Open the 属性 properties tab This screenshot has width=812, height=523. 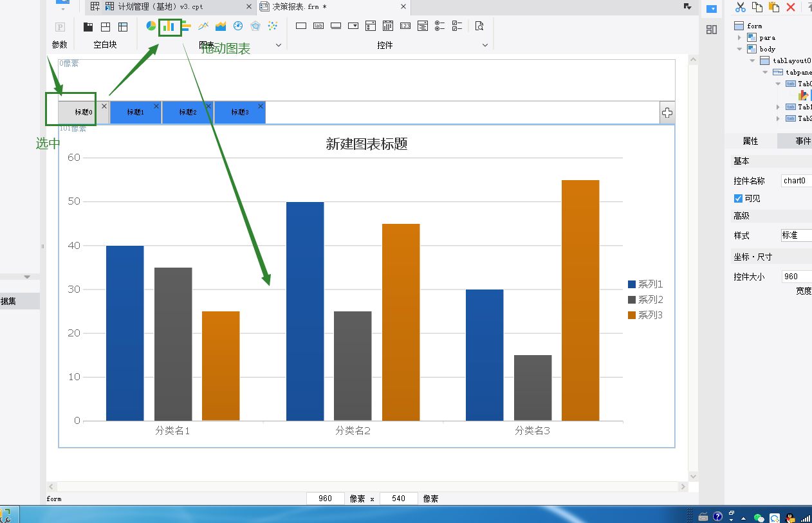[x=751, y=142]
